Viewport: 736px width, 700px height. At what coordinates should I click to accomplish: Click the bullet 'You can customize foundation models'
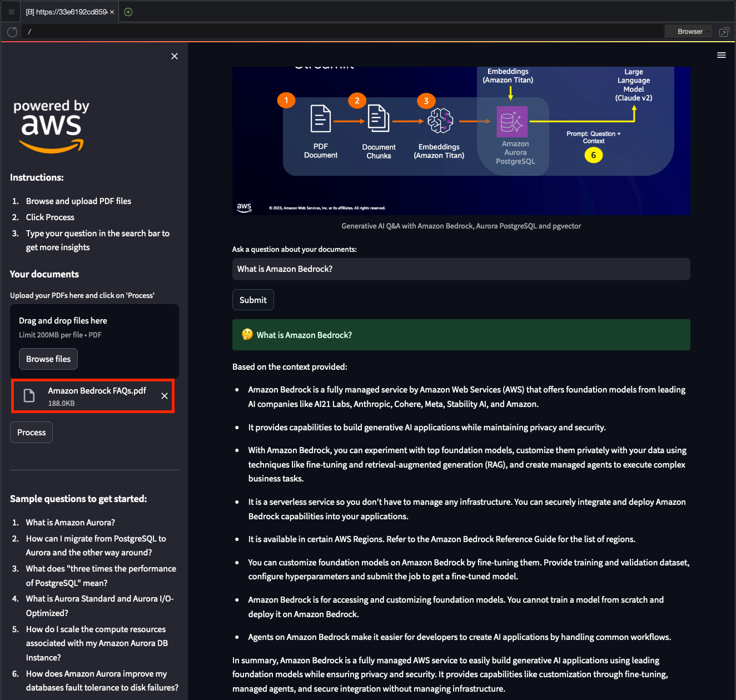coord(469,569)
